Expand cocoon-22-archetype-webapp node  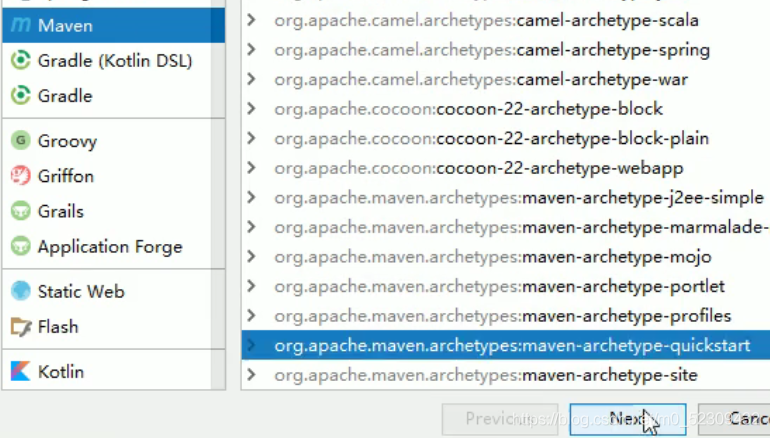251,168
